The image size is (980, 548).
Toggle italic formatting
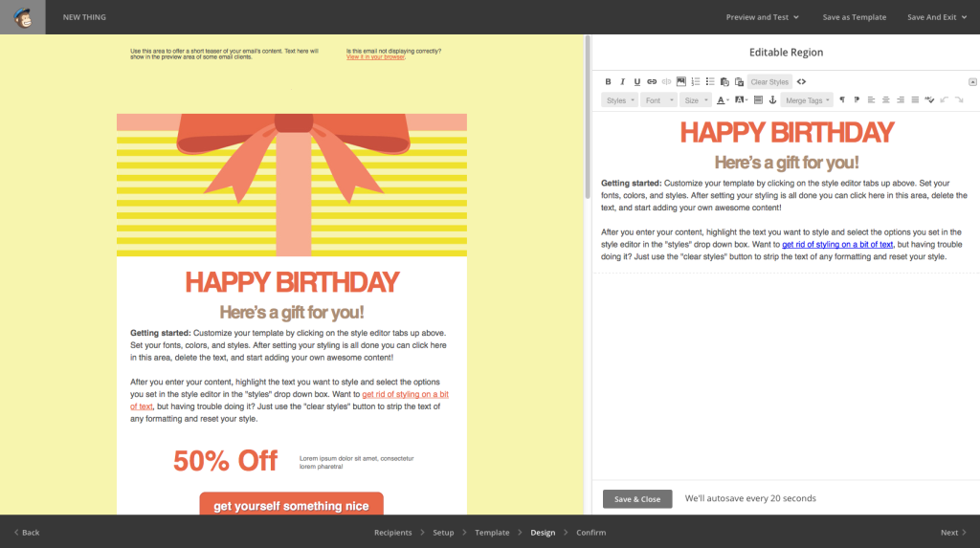point(622,82)
